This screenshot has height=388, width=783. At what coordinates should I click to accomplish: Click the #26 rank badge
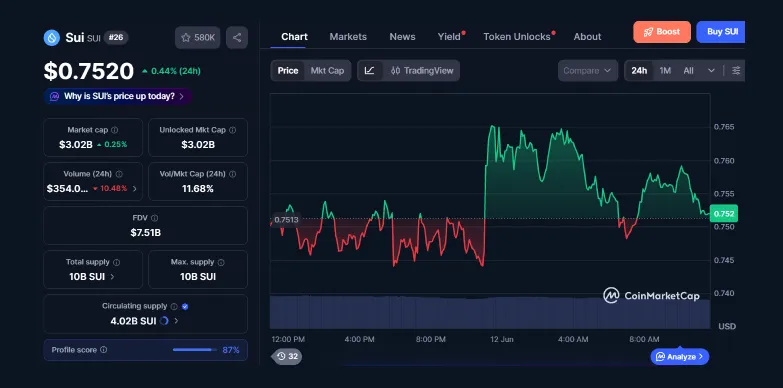pos(116,37)
